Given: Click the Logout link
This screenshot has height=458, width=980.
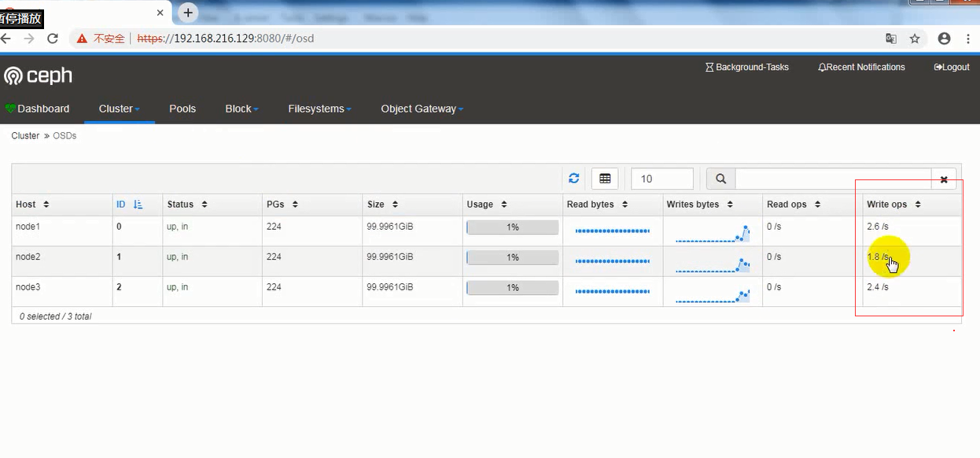Looking at the screenshot, I should point(952,68).
